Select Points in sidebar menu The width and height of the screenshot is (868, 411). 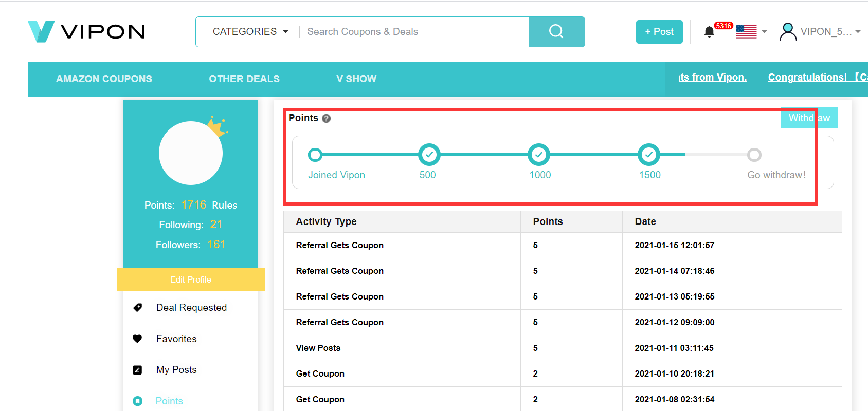click(x=169, y=401)
